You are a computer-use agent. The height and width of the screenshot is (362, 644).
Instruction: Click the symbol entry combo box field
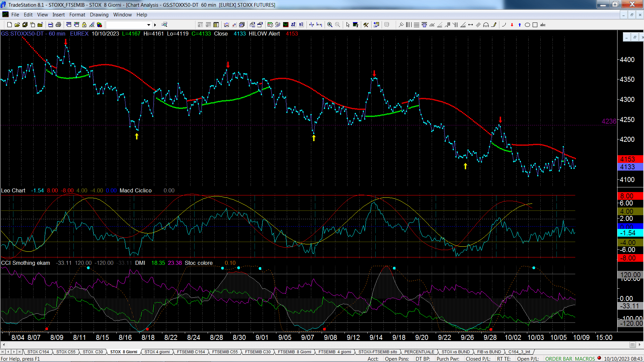tap(129, 25)
